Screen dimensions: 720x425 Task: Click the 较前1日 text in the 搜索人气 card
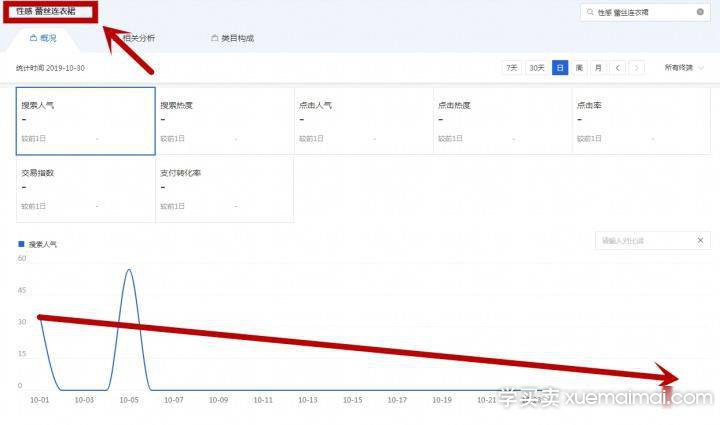click(34, 139)
